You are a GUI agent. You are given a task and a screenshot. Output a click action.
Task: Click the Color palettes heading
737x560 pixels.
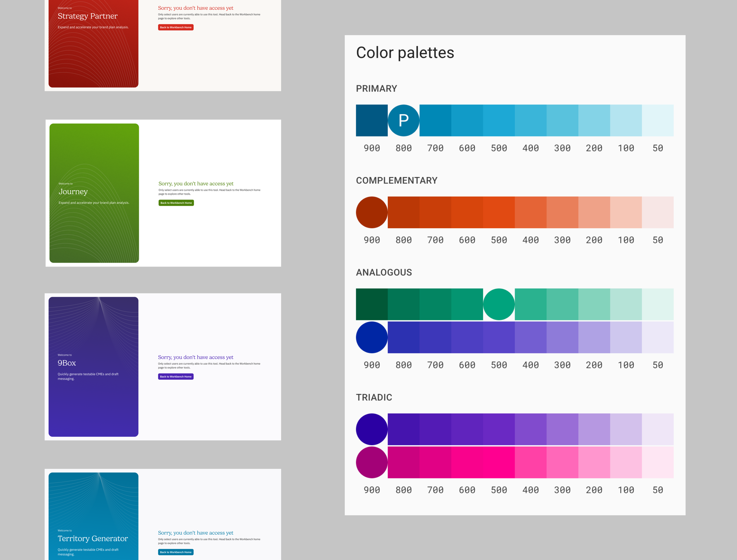405,53
